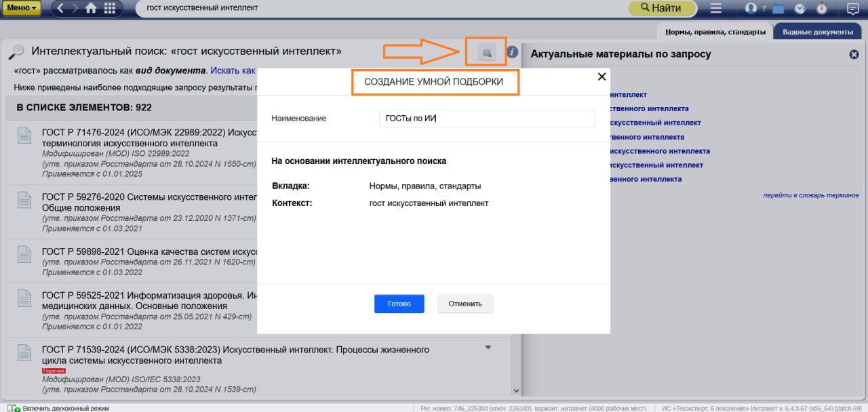868x412 pixels.
Task: Open the blue folder icon in toolbar
Action: pyautogui.click(x=778, y=9)
